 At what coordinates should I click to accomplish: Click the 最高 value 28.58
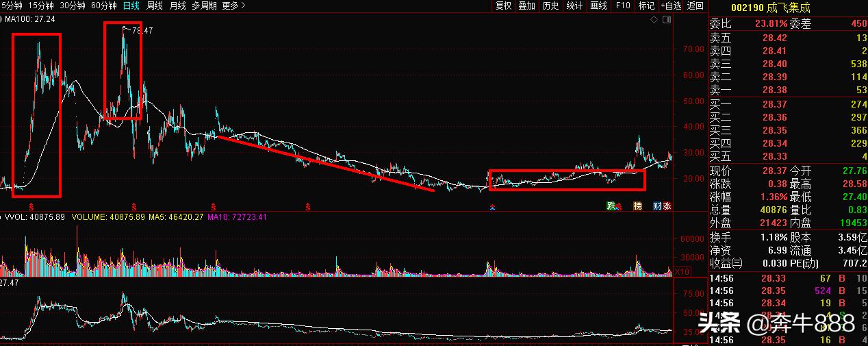point(854,184)
